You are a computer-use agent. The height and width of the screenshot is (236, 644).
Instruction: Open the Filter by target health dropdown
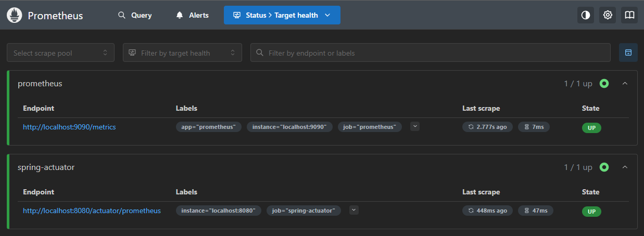(x=182, y=53)
